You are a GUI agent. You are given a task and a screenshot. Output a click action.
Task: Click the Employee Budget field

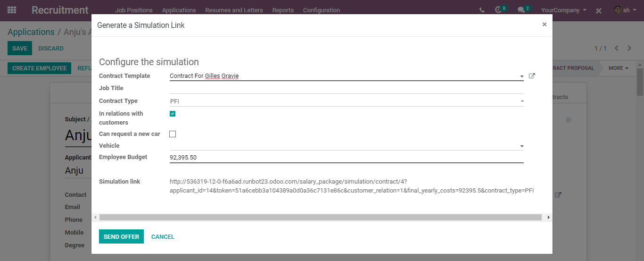347,158
